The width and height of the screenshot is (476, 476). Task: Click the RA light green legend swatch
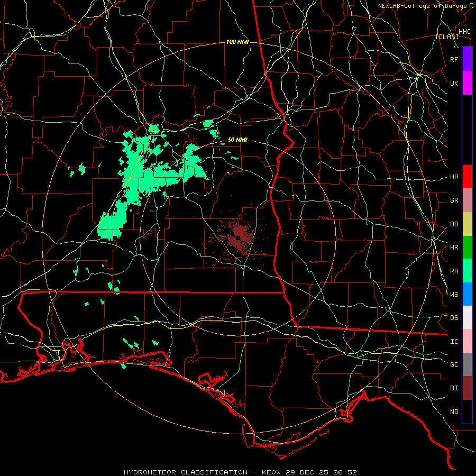pos(467,271)
